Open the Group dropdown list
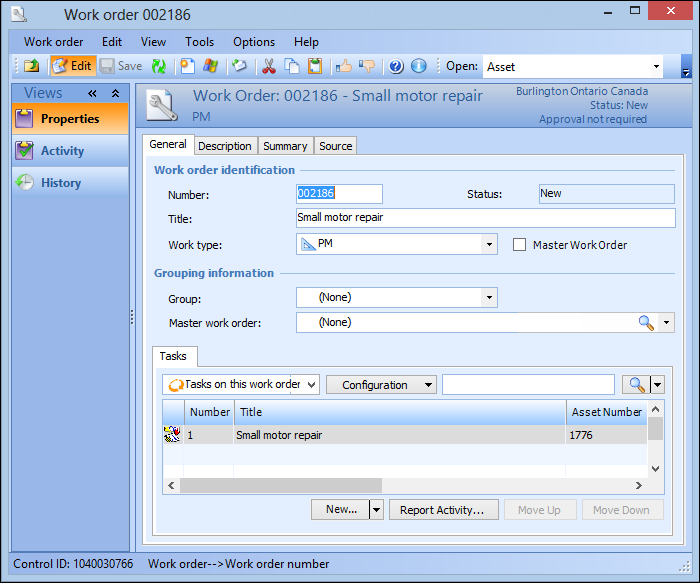The width and height of the screenshot is (700, 583). (x=488, y=297)
